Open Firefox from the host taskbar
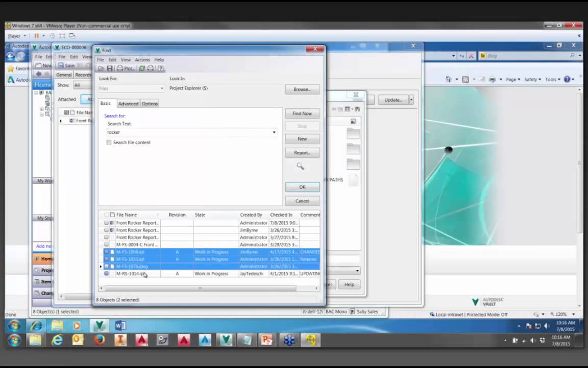Viewport: 588px width, 368px height. pos(100,340)
